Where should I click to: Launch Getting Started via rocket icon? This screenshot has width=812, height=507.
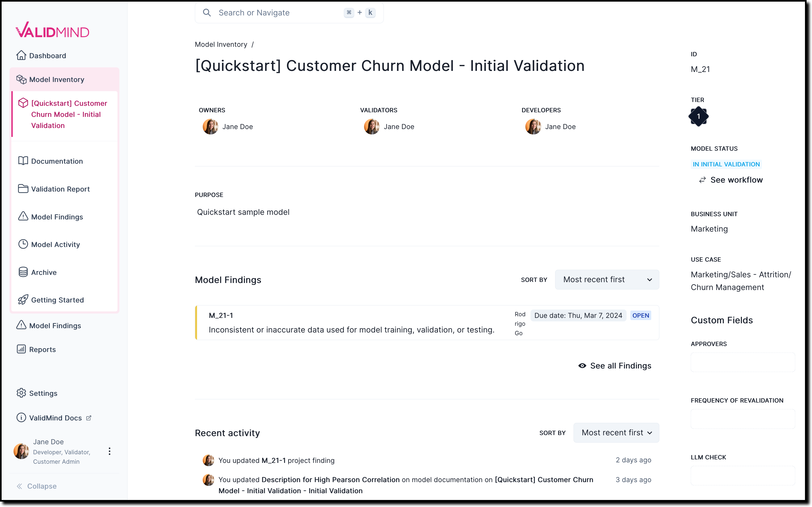pos(22,299)
